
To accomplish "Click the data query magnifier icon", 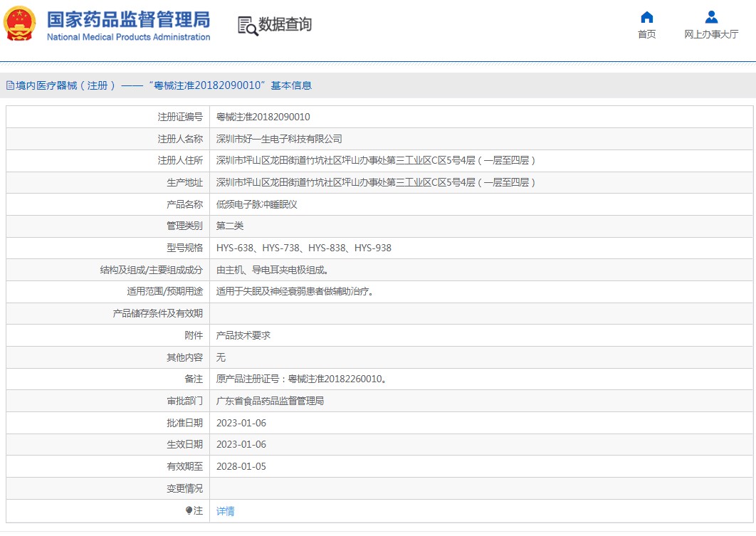I will tap(247, 26).
